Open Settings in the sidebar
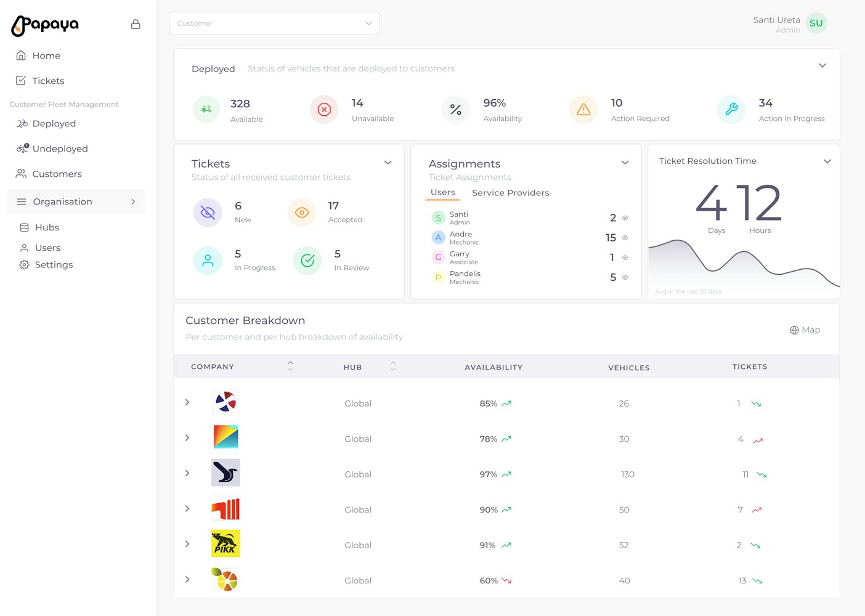The width and height of the screenshot is (865, 616). tap(46, 264)
